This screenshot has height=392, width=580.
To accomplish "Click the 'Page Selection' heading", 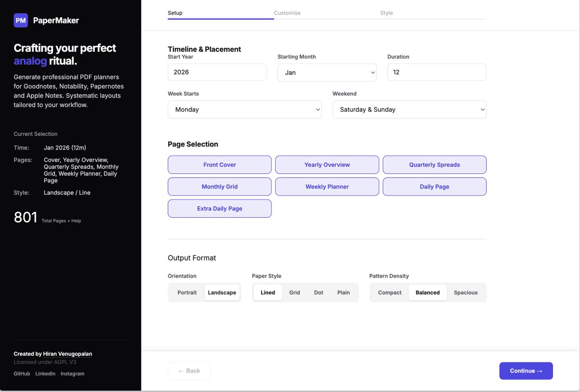I will coord(193,144).
